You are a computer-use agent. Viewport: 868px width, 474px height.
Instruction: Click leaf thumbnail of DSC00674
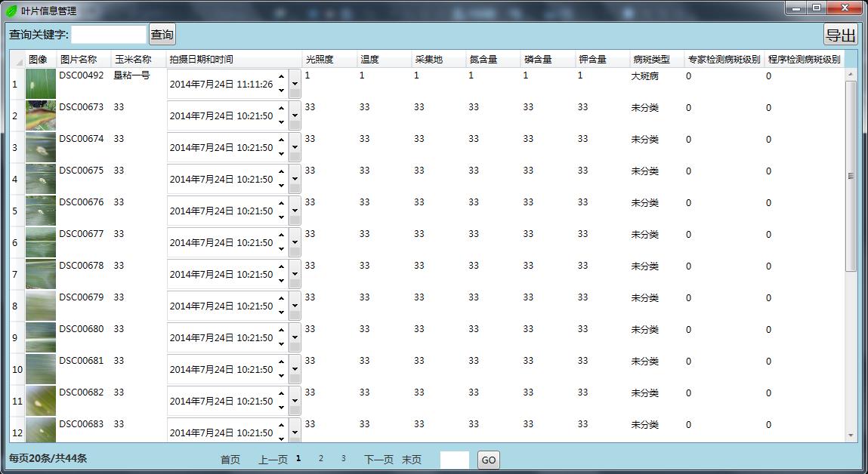41,147
